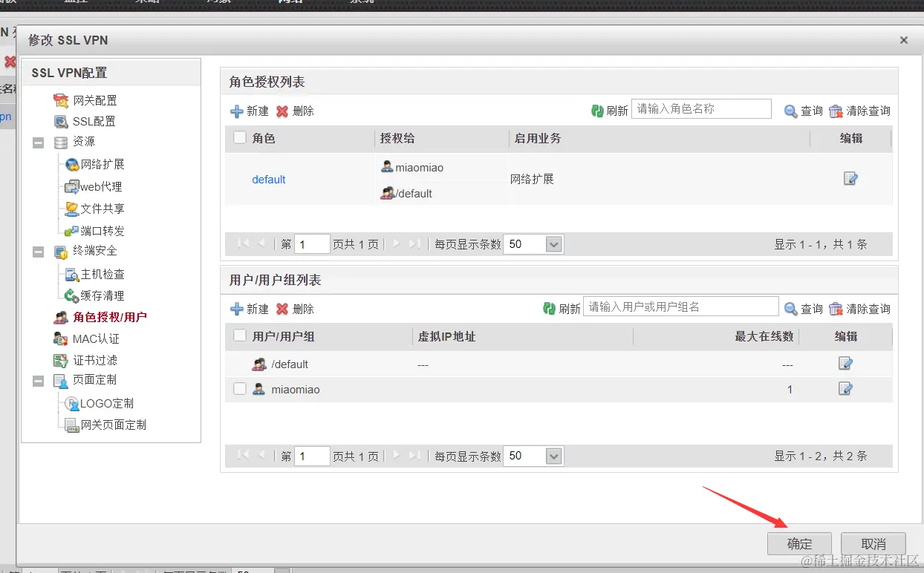The width and height of the screenshot is (924, 573).
Task: Click the 终端安全 folder icon
Action: click(x=61, y=252)
